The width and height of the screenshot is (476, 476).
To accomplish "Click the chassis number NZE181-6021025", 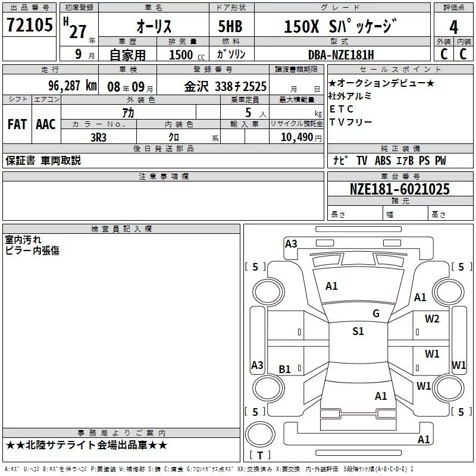I will pos(400,189).
